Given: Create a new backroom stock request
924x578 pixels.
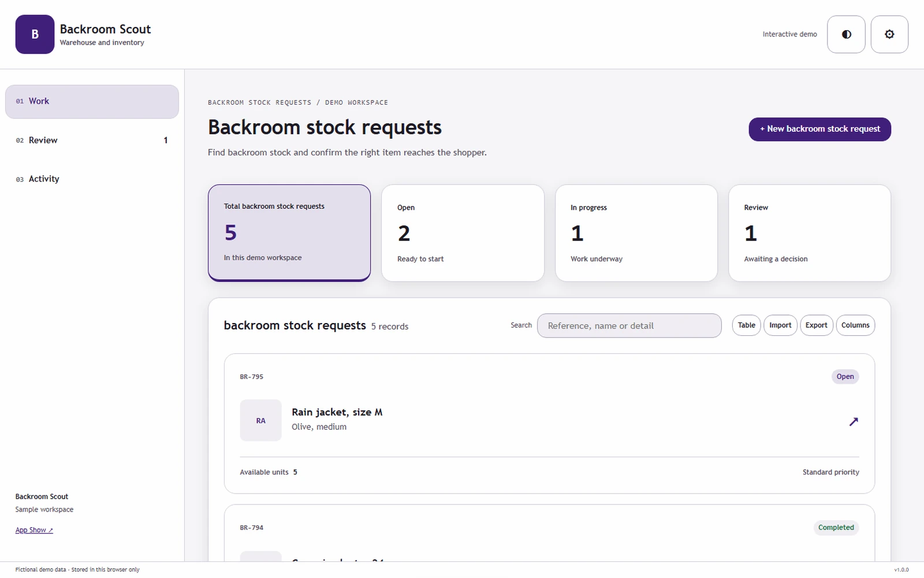Looking at the screenshot, I should coord(819,129).
